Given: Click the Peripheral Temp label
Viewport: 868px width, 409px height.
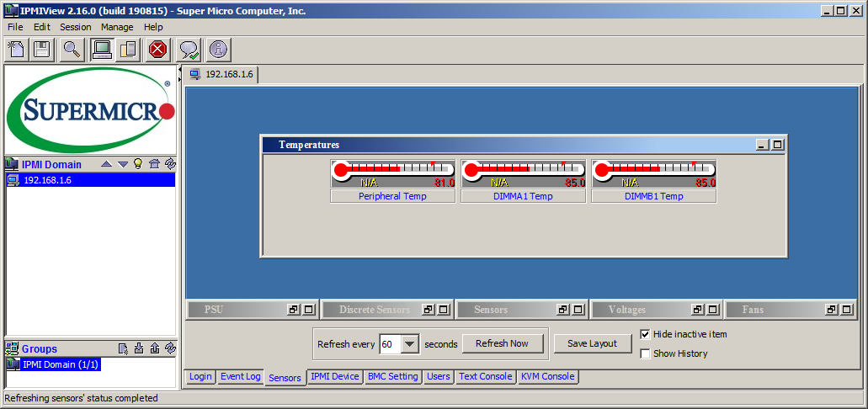Looking at the screenshot, I should click(392, 196).
